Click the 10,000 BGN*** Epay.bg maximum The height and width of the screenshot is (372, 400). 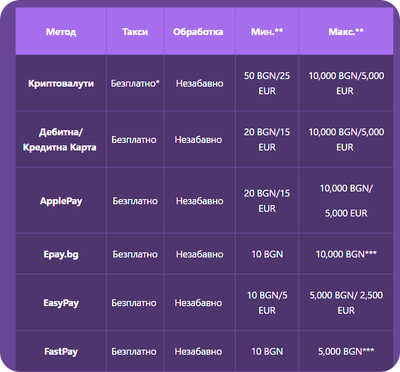346,254
